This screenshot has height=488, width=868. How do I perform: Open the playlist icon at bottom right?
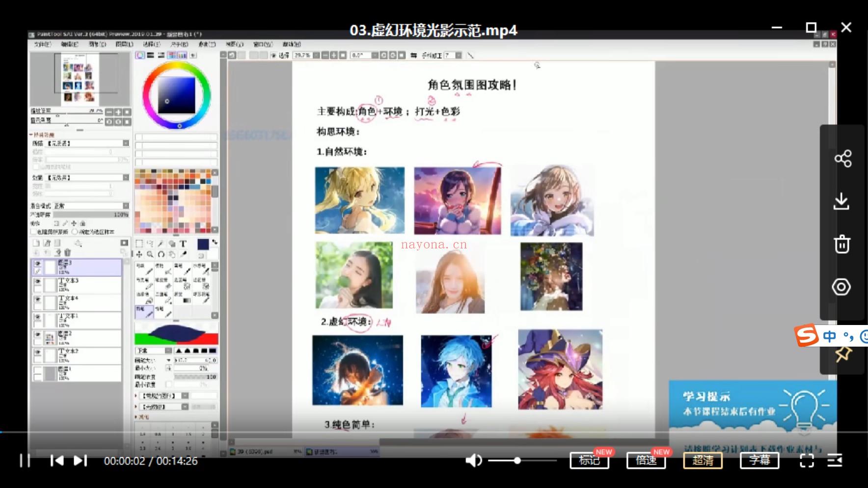pyautogui.click(x=835, y=461)
